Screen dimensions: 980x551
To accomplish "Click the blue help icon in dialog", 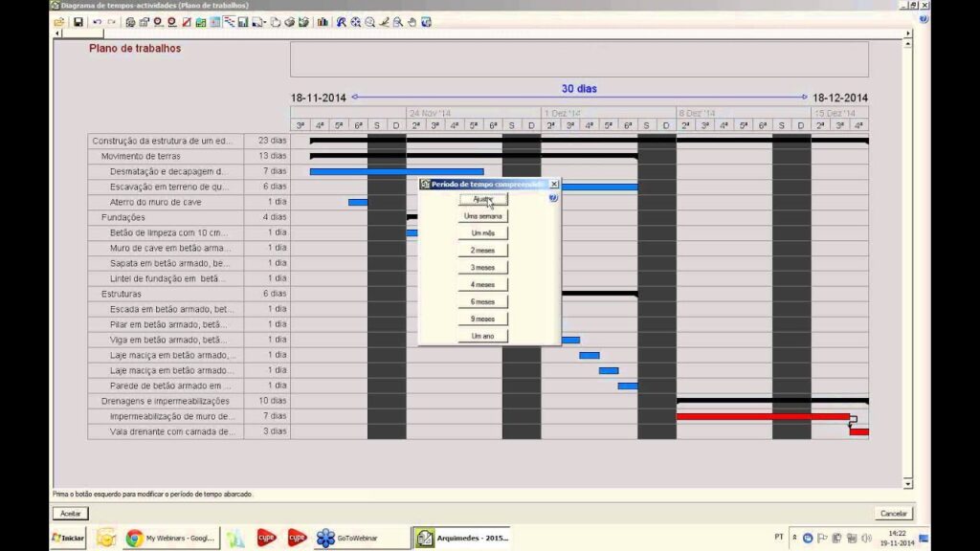I will pos(553,197).
